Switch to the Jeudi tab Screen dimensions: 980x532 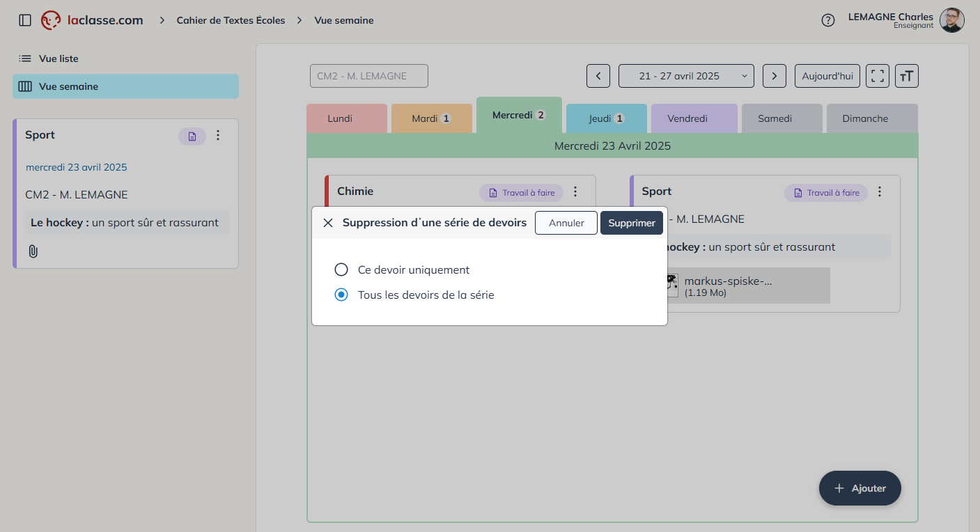pyautogui.click(x=607, y=118)
